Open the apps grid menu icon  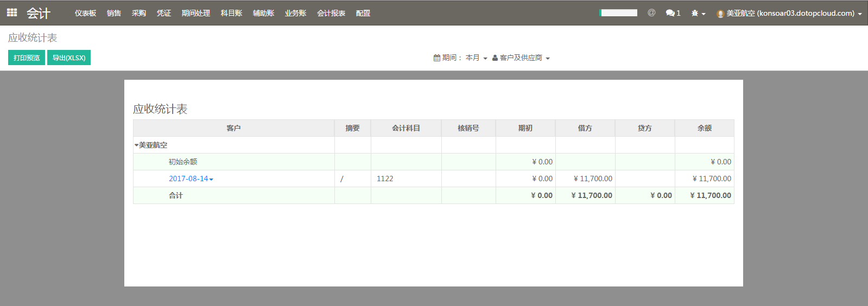click(x=12, y=12)
